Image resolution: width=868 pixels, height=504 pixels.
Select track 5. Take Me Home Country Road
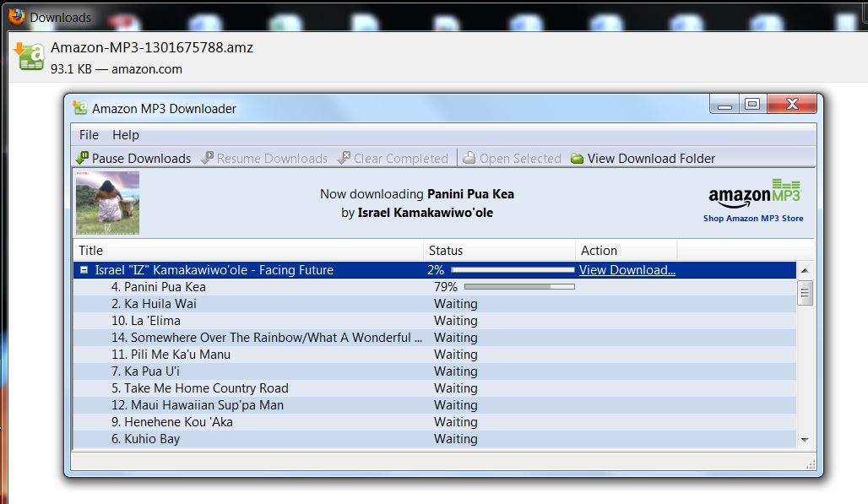pyautogui.click(x=435, y=388)
